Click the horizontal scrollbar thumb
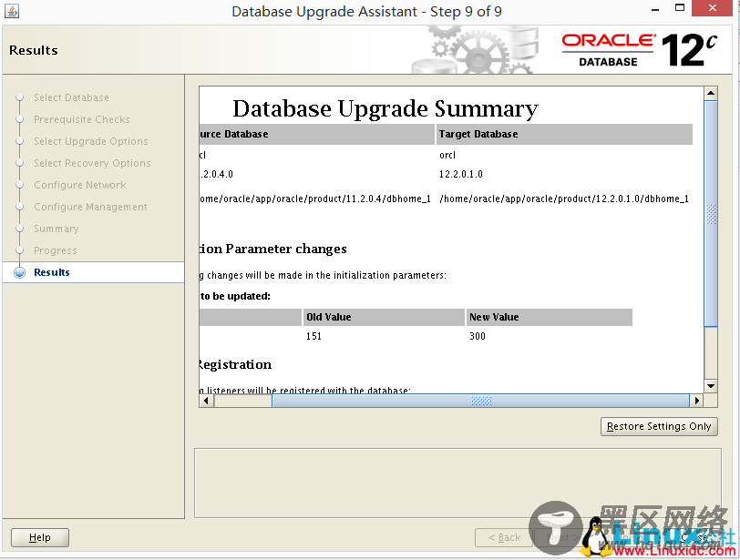The height and width of the screenshot is (560, 740). [480, 401]
